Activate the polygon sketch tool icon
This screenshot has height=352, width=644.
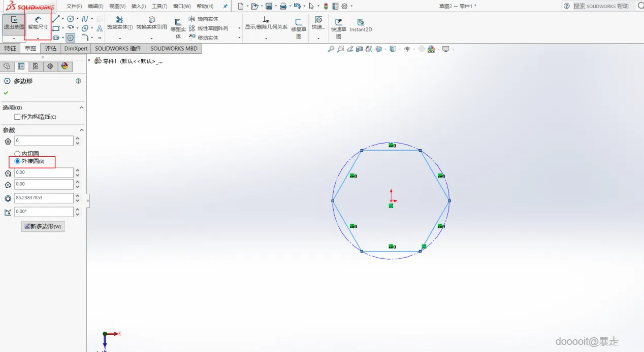(71, 38)
